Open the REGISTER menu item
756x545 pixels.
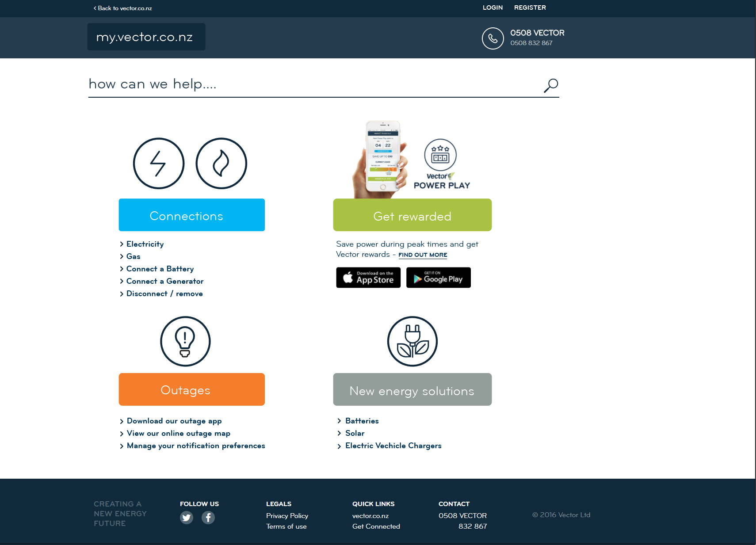tap(530, 8)
